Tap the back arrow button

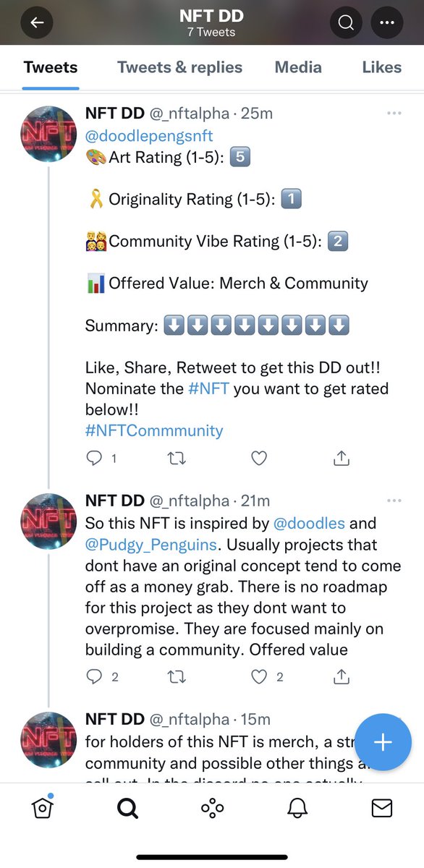pyautogui.click(x=37, y=23)
